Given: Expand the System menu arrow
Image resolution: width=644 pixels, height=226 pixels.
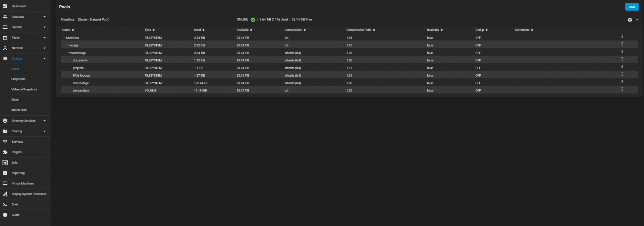Looking at the screenshot, I should click(45, 27).
